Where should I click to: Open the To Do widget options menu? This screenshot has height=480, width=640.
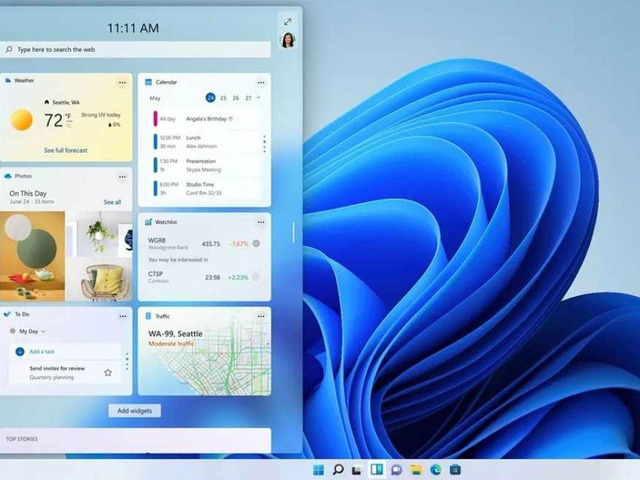pyautogui.click(x=122, y=315)
